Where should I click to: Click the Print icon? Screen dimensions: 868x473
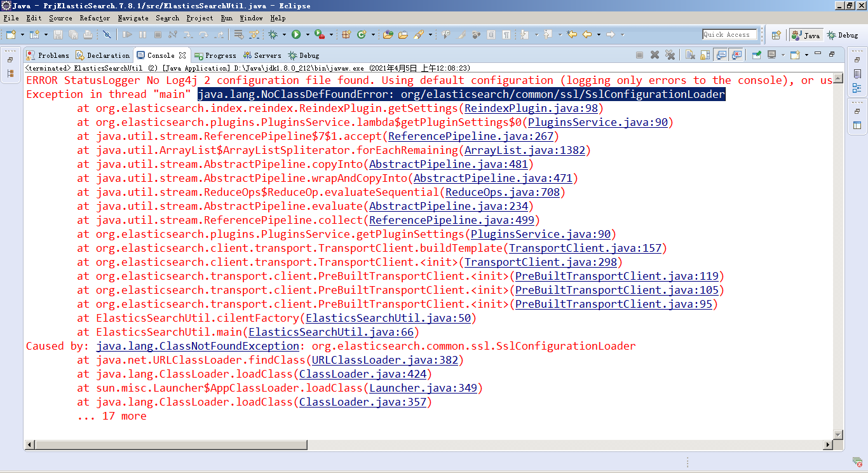point(88,34)
